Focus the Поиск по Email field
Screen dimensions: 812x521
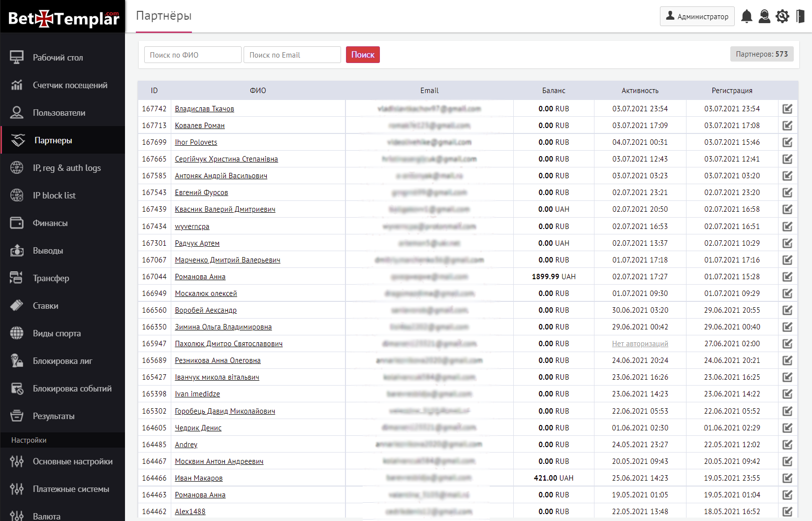292,55
